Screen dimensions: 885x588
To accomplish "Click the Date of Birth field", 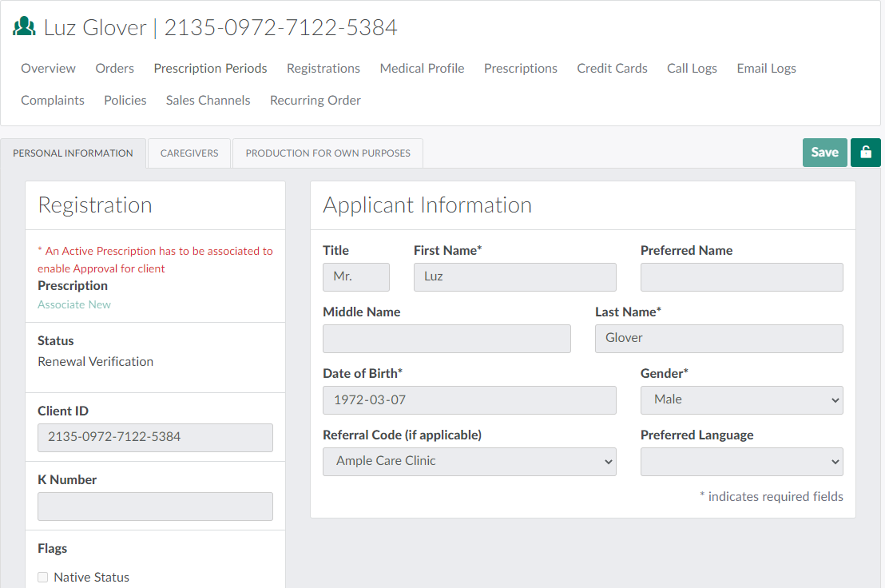I will (x=469, y=400).
